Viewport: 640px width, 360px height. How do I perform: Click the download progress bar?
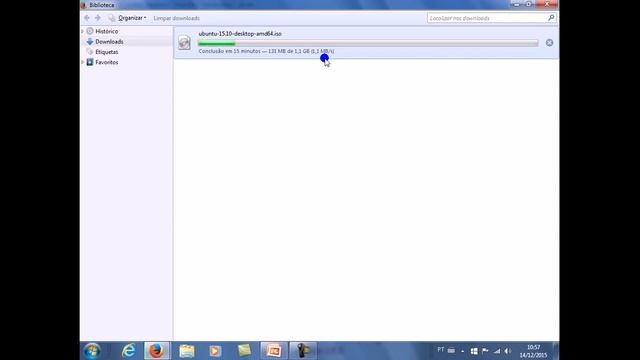pyautogui.click(x=368, y=43)
